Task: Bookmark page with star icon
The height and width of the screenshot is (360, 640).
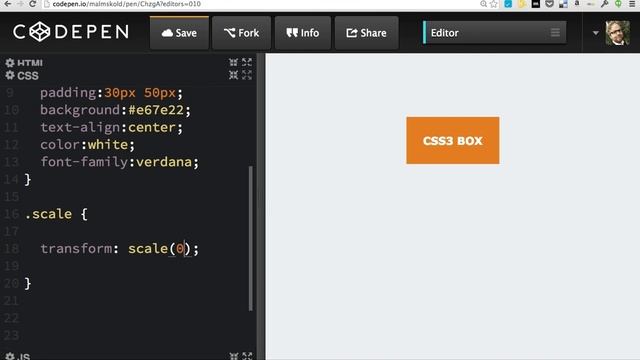Action: [x=494, y=4]
